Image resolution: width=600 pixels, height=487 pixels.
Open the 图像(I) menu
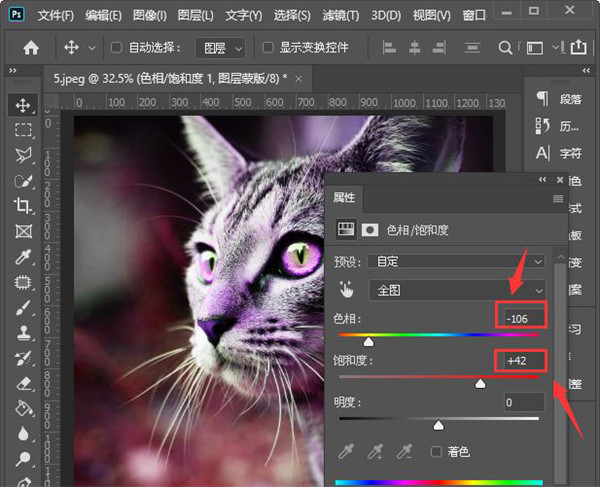pyautogui.click(x=150, y=15)
